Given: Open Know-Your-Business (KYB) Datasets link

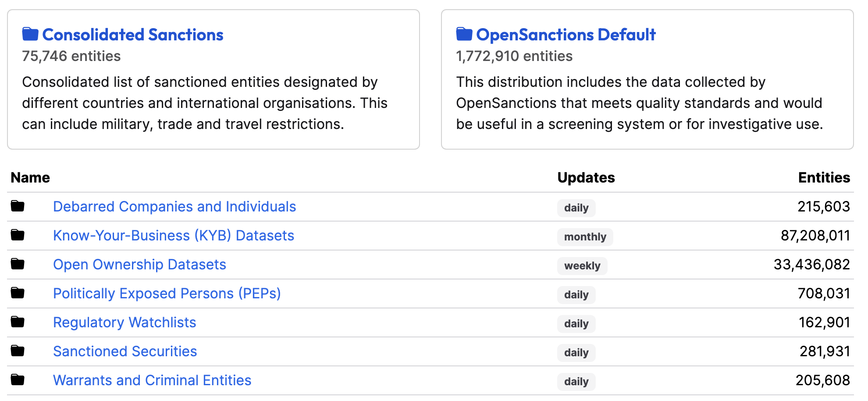Looking at the screenshot, I should (174, 236).
